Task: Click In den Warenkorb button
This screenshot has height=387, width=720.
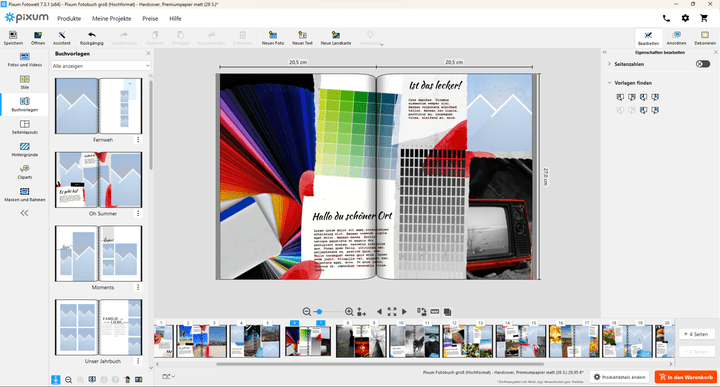Action: (x=686, y=377)
